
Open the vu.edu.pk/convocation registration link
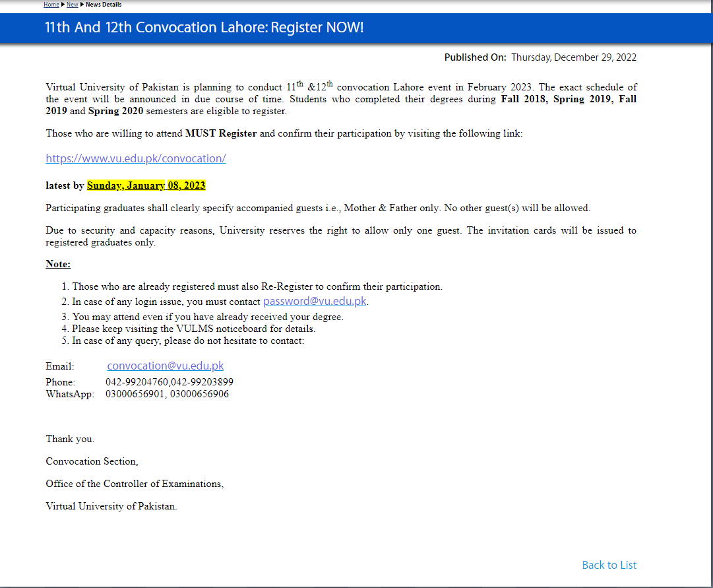[136, 158]
